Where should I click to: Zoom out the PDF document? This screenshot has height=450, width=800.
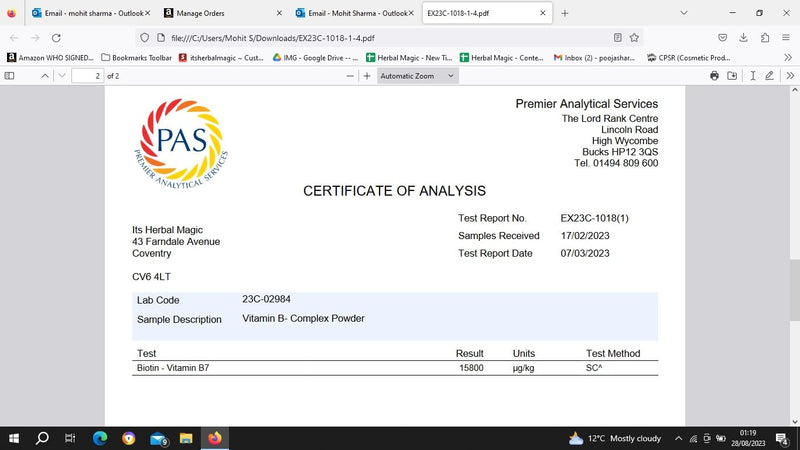click(350, 76)
